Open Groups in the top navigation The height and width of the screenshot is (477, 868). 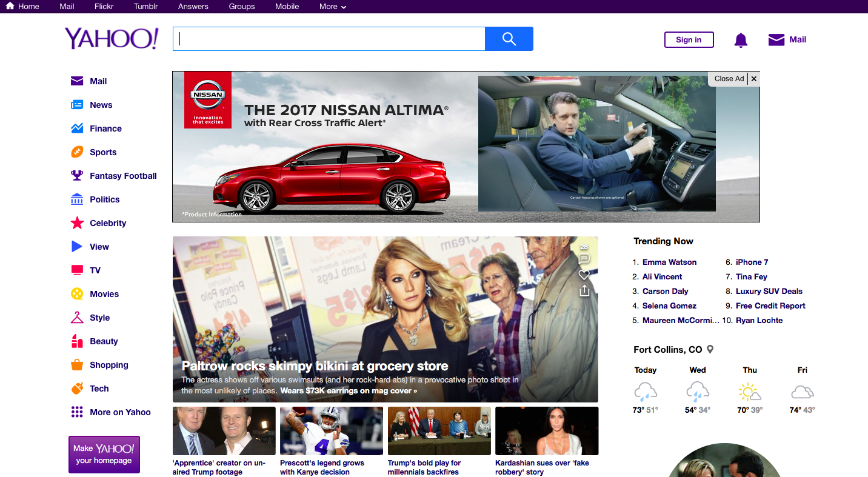click(242, 7)
